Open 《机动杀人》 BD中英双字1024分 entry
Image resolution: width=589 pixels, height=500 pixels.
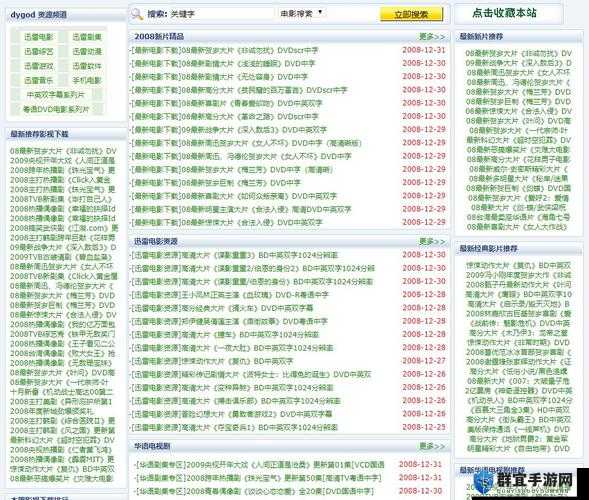pos(520,400)
